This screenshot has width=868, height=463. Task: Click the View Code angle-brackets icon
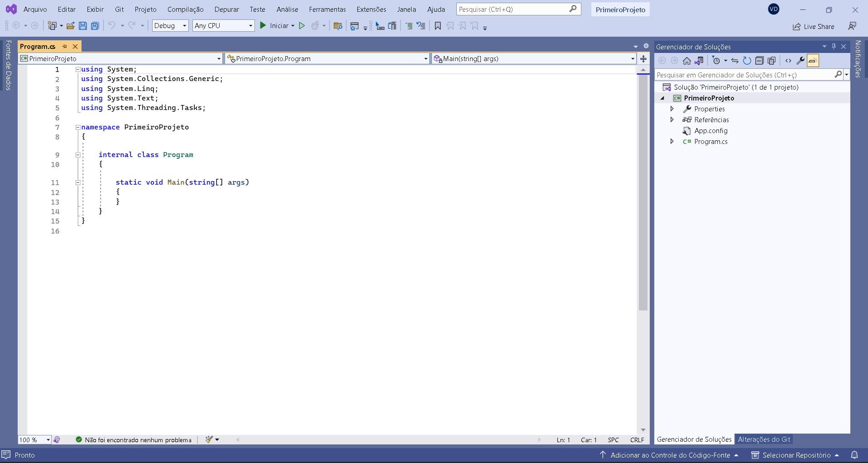(x=788, y=61)
